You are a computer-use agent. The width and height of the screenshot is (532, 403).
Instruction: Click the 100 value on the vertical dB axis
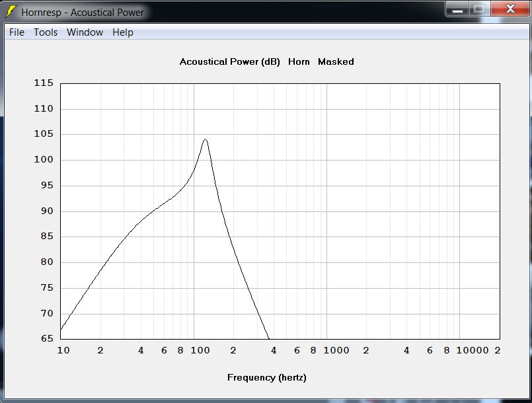[44, 159]
